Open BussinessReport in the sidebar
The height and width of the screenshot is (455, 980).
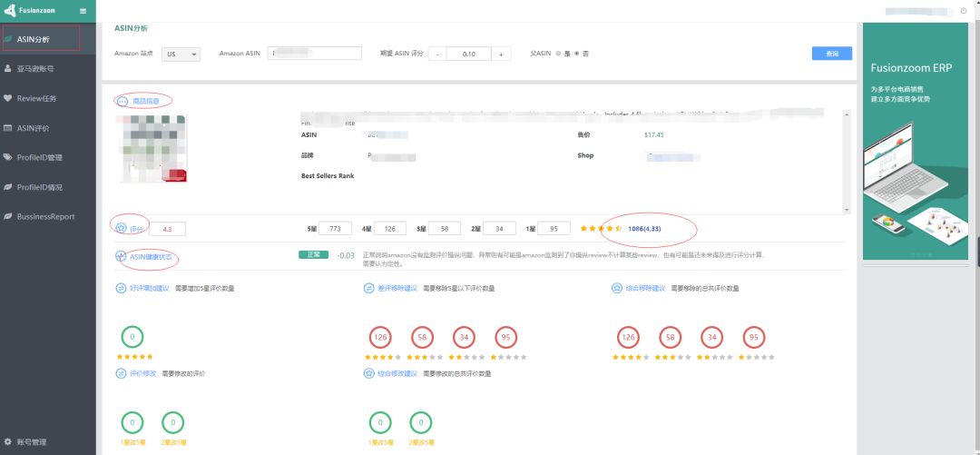click(x=45, y=217)
